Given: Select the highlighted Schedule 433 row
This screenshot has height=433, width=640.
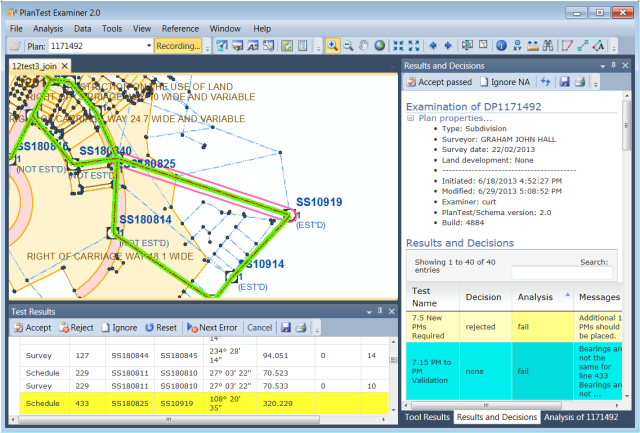Looking at the screenshot, I should [204, 403].
